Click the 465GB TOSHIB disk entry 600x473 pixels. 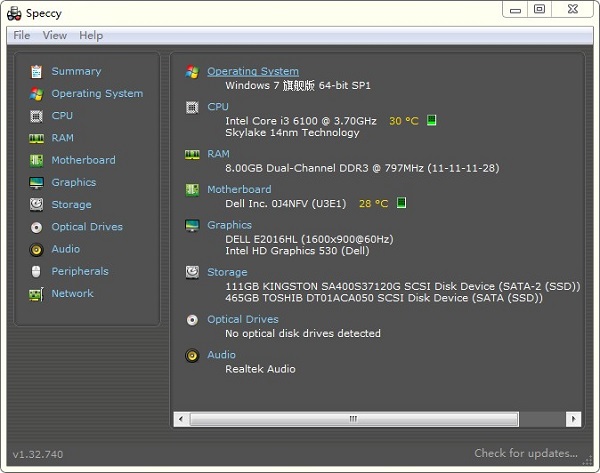384,298
